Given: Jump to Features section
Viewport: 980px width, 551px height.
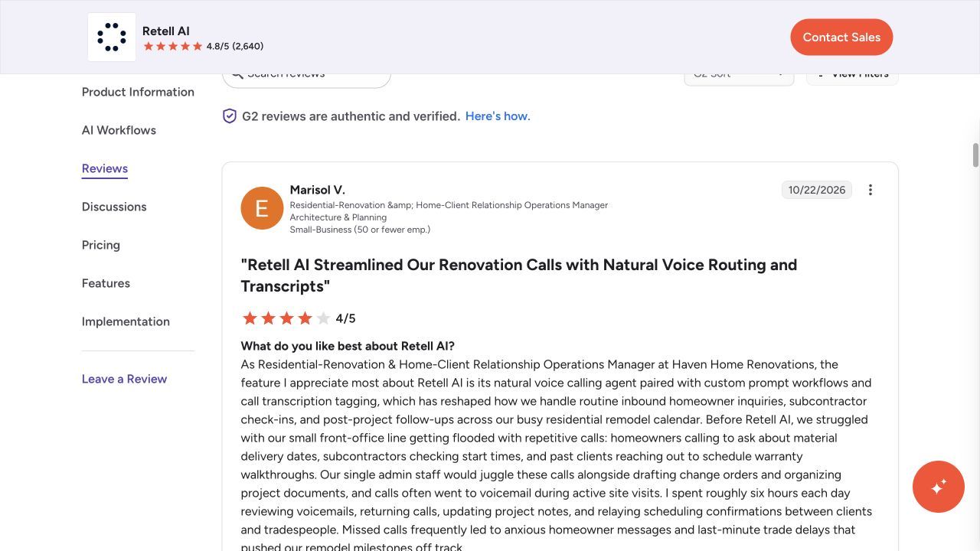Looking at the screenshot, I should pyautogui.click(x=106, y=283).
